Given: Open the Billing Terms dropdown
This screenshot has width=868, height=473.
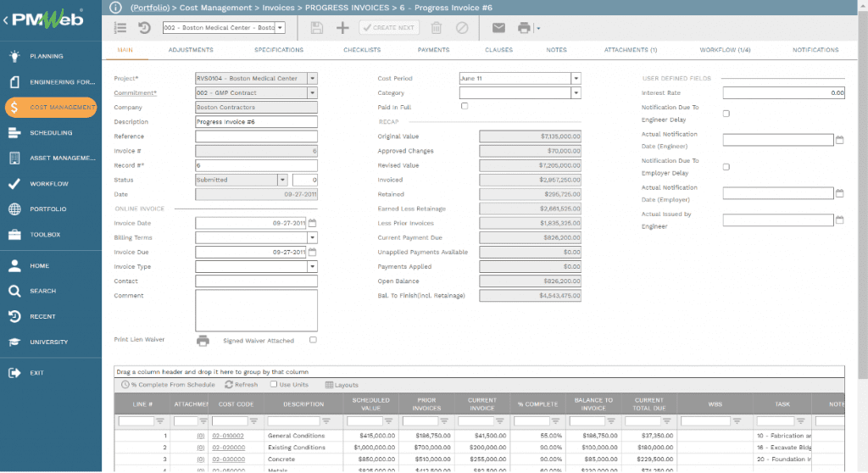Looking at the screenshot, I should click(x=312, y=237).
